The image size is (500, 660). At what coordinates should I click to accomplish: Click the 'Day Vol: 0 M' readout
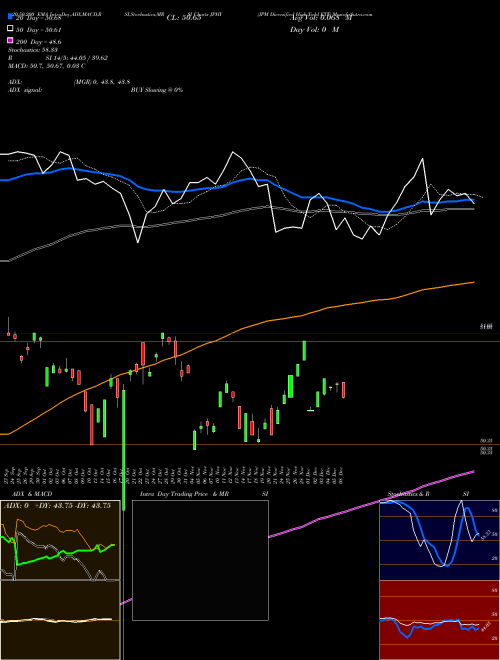pos(314,29)
